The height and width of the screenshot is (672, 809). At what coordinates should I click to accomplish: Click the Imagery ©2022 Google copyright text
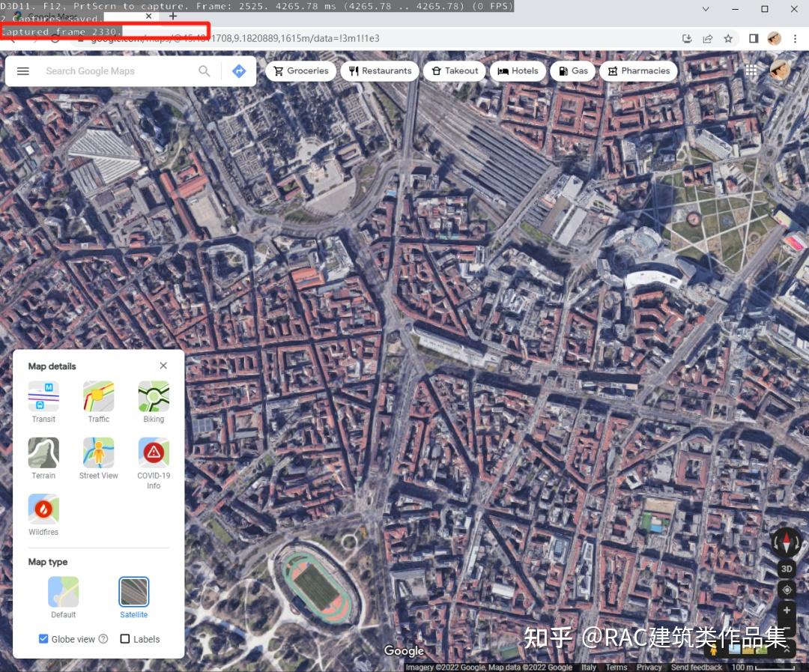click(488, 668)
